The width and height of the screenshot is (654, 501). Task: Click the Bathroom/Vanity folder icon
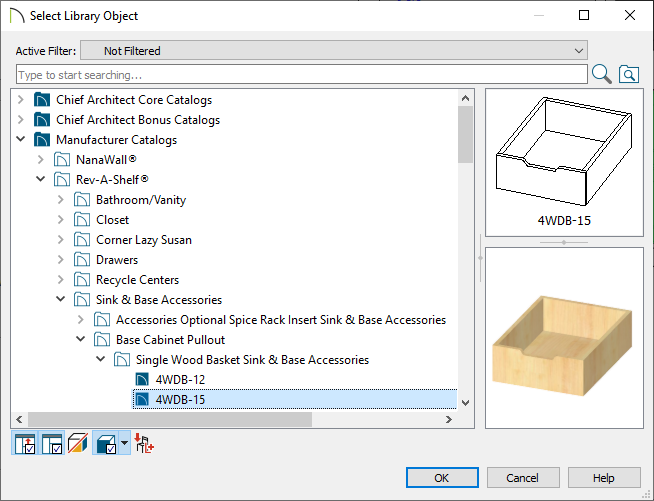(x=82, y=200)
